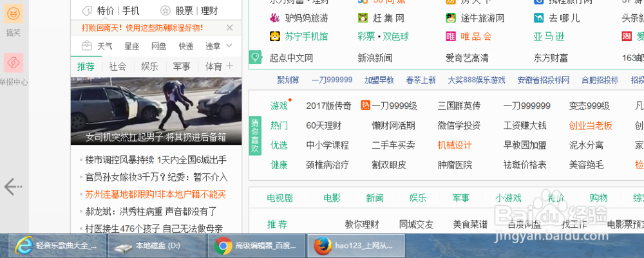Select the 推荐 news tab
The height and width of the screenshot is (258, 644).
click(86, 66)
